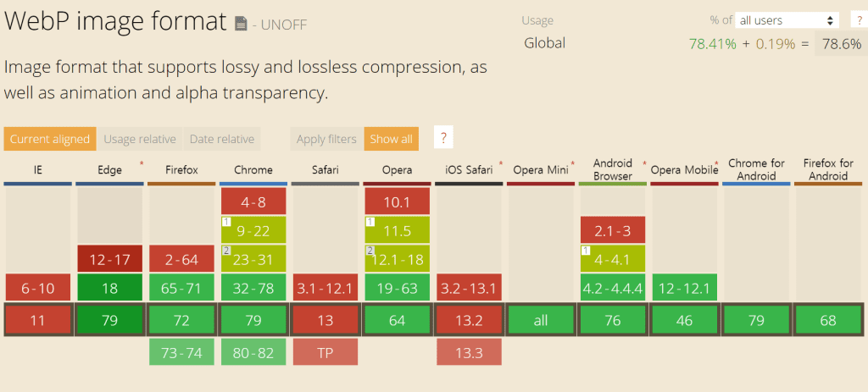Click the Firefox column header
868x392 pixels.
pyautogui.click(x=181, y=170)
